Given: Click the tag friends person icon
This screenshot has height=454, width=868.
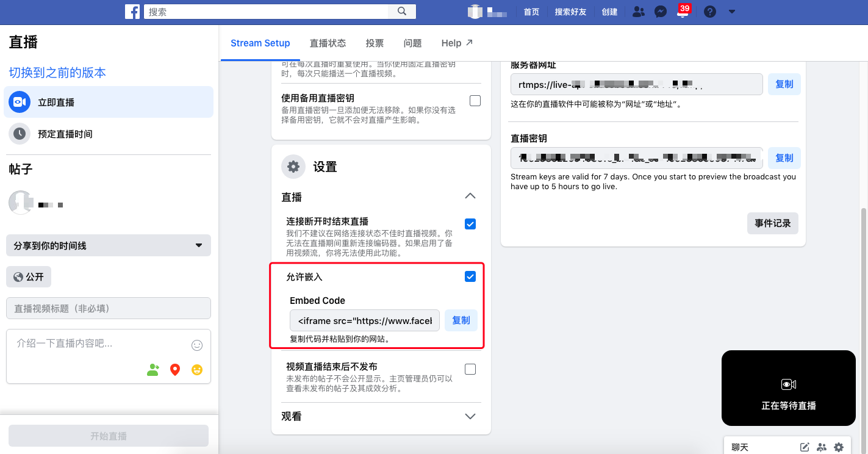Looking at the screenshot, I should [x=152, y=369].
